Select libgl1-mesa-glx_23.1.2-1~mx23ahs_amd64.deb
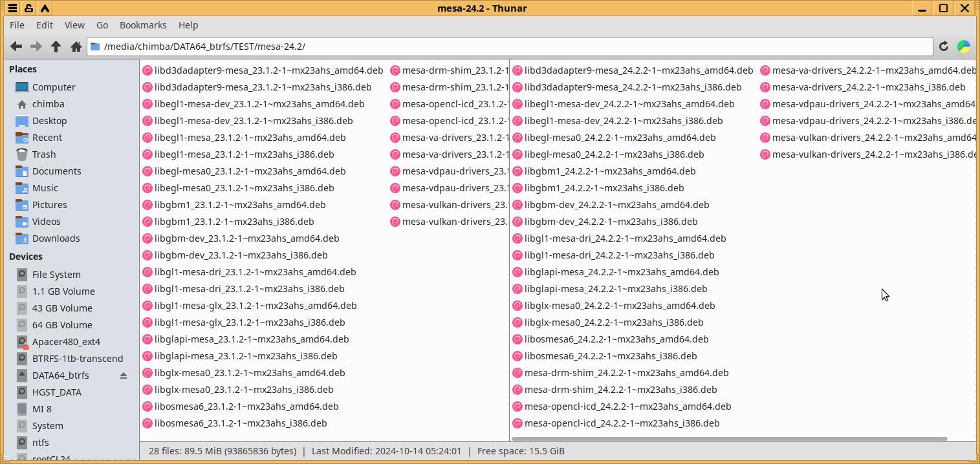980x464 pixels. (249, 306)
